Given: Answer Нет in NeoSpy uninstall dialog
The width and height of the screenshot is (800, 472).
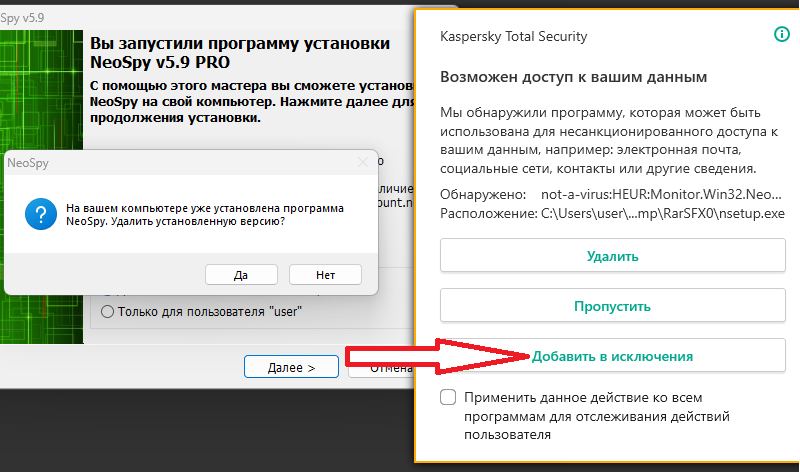Looking at the screenshot, I should pyautogui.click(x=326, y=275).
